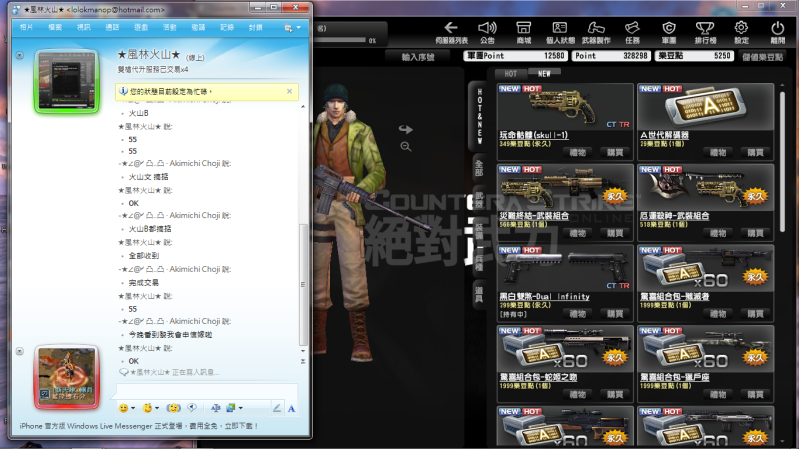
Task: Click the info icon in status notice
Action: pyautogui.click(x=123, y=91)
